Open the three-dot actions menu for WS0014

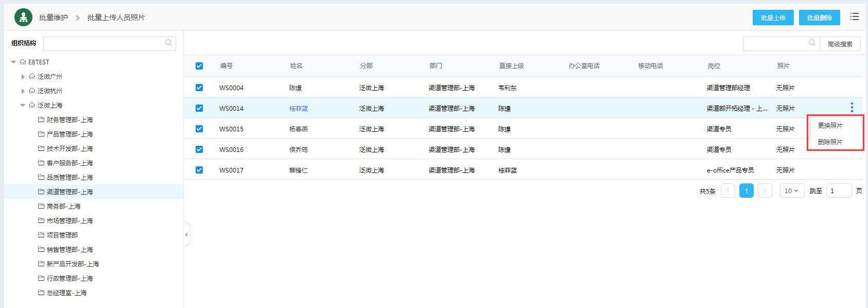tap(852, 107)
